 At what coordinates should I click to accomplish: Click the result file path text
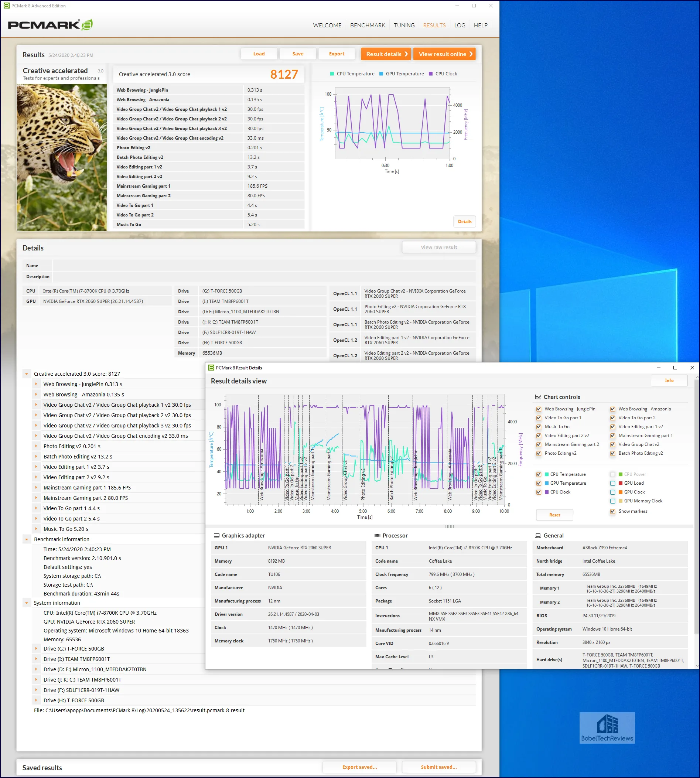click(139, 710)
